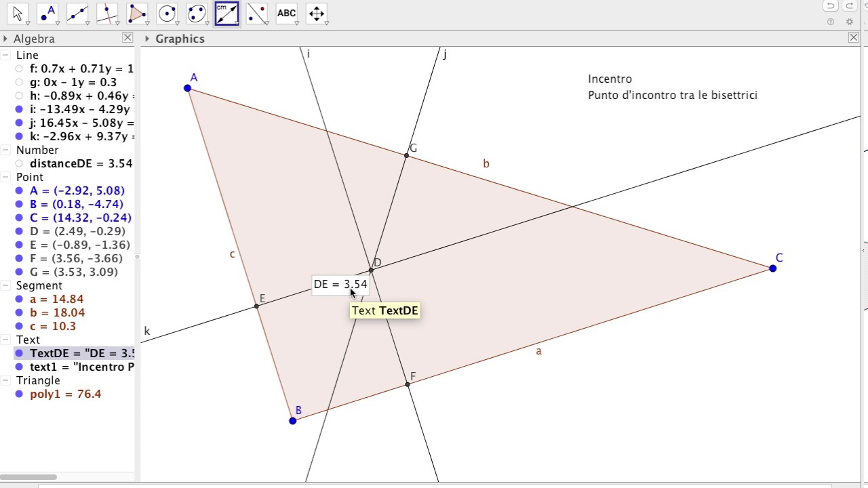Select the Circle with Center tool
This screenshot has width=868, height=488.
pyautogui.click(x=167, y=14)
